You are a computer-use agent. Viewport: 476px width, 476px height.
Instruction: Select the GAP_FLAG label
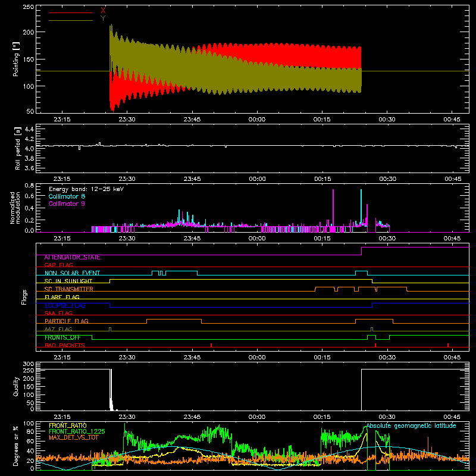[58, 265]
